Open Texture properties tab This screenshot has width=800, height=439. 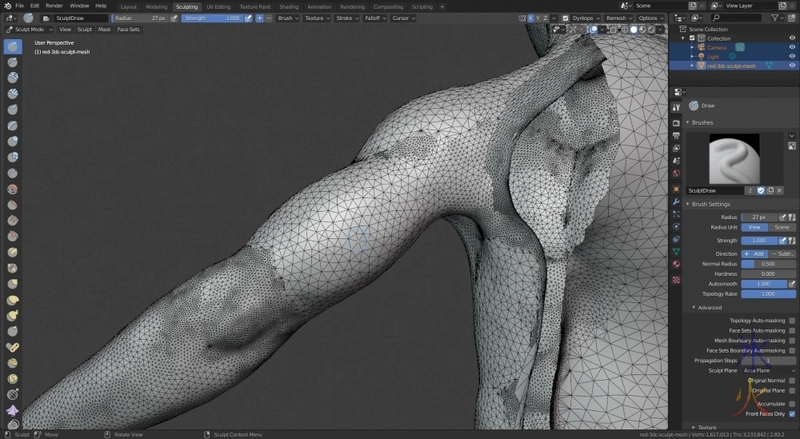(x=676, y=280)
